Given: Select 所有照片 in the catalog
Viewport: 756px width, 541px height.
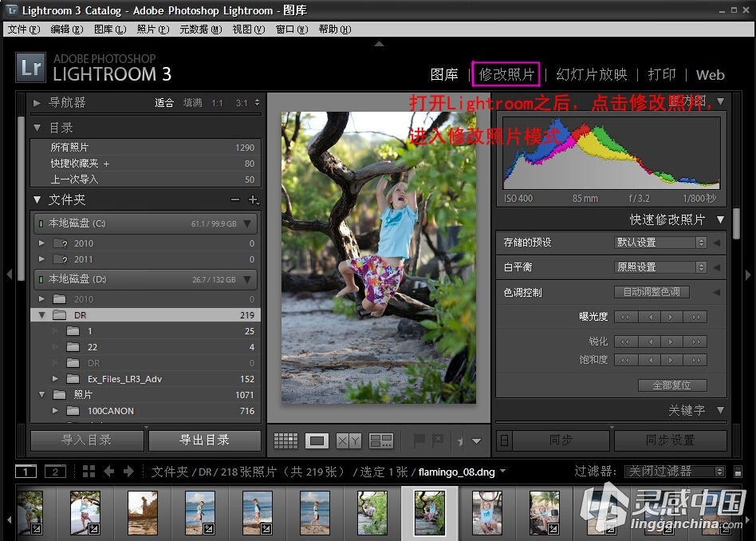Looking at the screenshot, I should (x=146, y=147).
